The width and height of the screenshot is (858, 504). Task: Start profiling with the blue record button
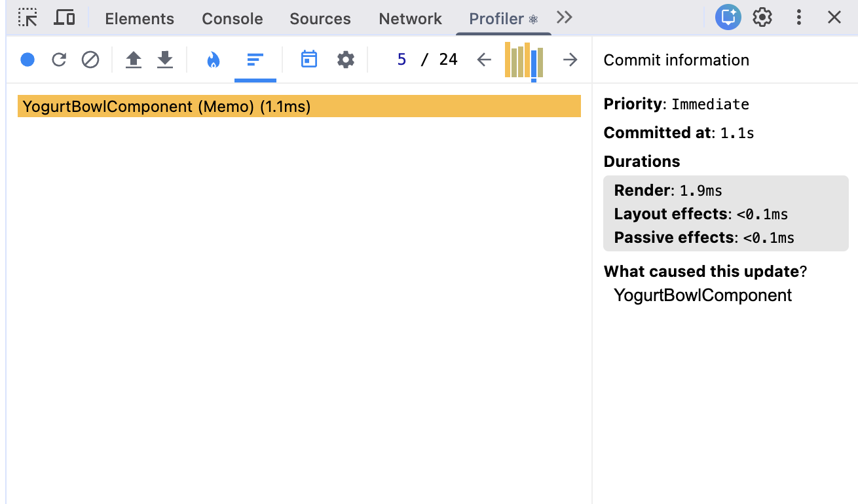[x=28, y=60]
